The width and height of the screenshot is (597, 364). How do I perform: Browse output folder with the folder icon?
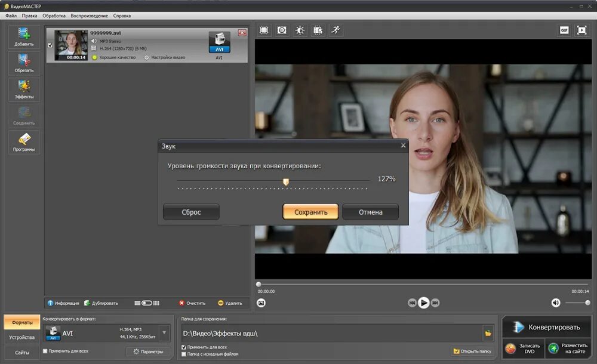[x=488, y=333]
